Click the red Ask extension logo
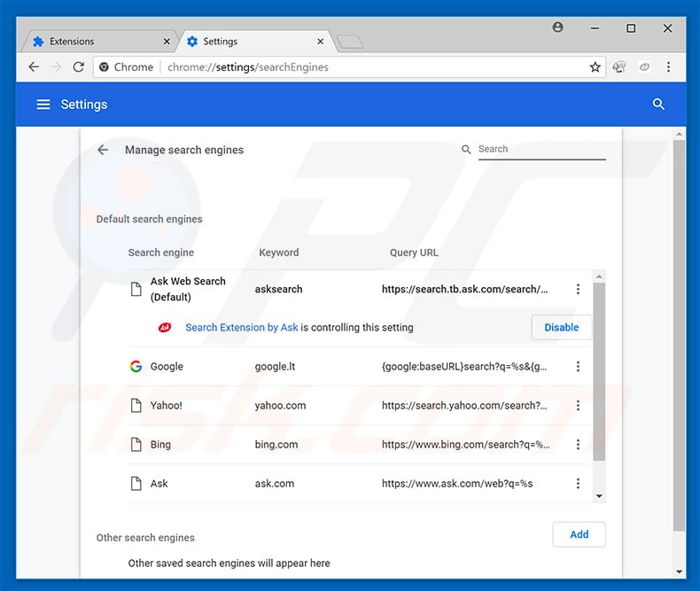 pyautogui.click(x=165, y=328)
